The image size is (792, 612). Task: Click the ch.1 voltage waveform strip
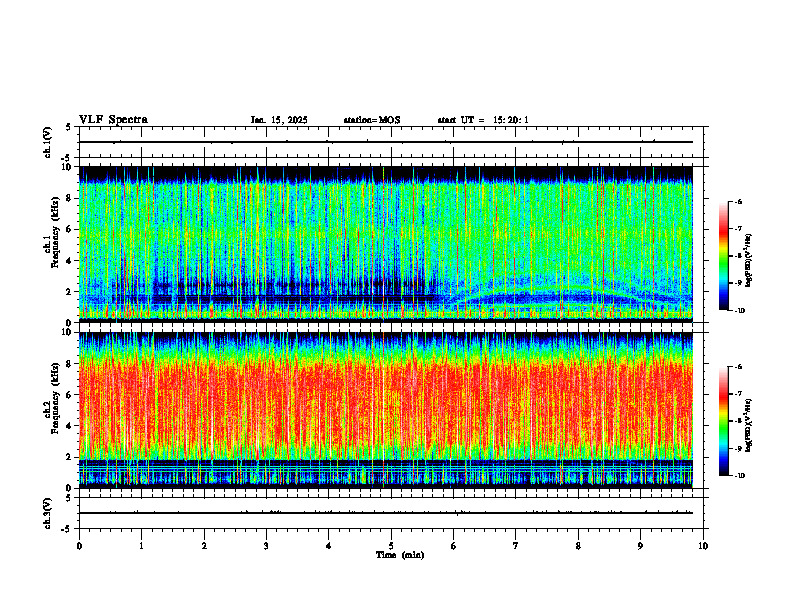click(x=391, y=142)
